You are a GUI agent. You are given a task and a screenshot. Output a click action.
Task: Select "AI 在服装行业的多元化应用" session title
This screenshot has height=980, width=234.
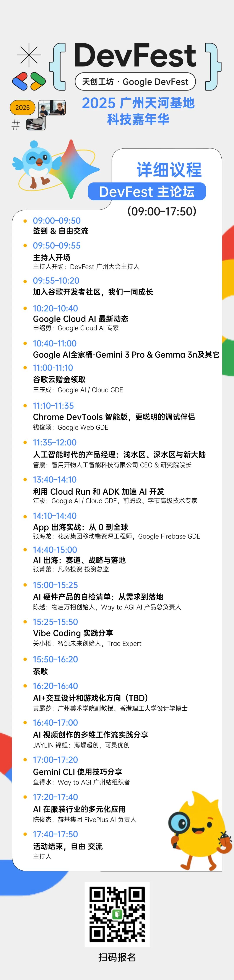pos(79,809)
